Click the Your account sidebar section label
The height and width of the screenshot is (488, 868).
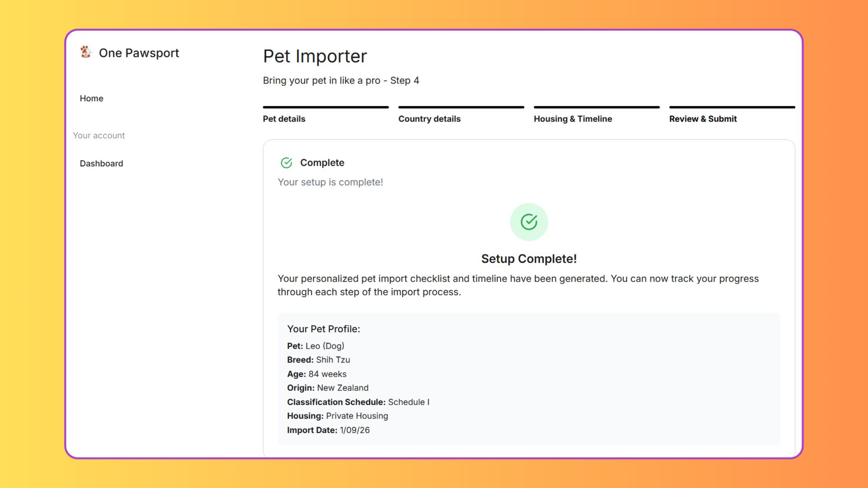99,136
